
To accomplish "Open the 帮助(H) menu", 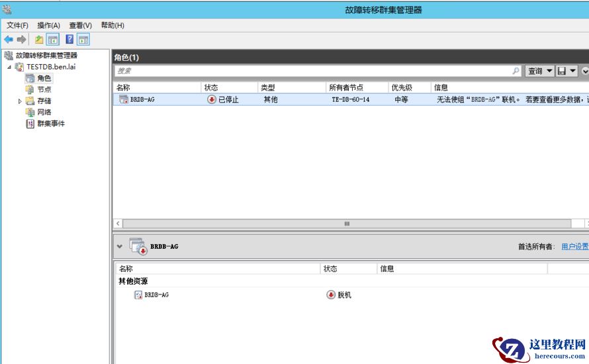I will 113,25.
